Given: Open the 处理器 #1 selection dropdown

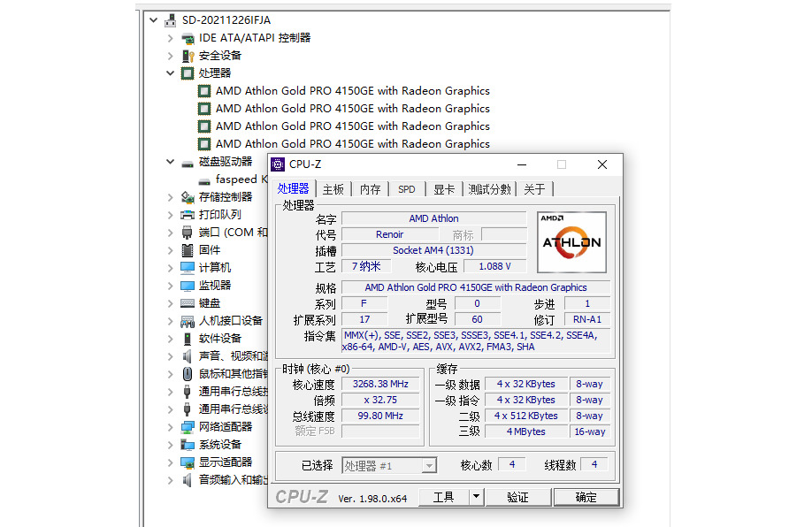Looking at the screenshot, I should [x=429, y=466].
